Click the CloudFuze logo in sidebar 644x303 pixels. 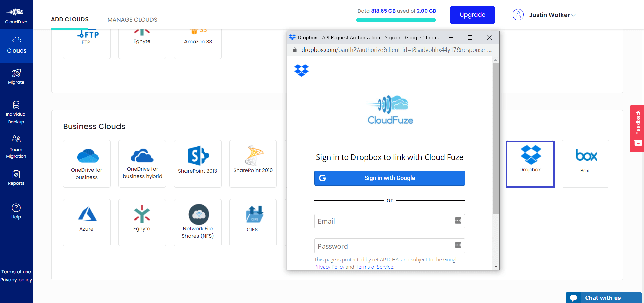[16, 15]
